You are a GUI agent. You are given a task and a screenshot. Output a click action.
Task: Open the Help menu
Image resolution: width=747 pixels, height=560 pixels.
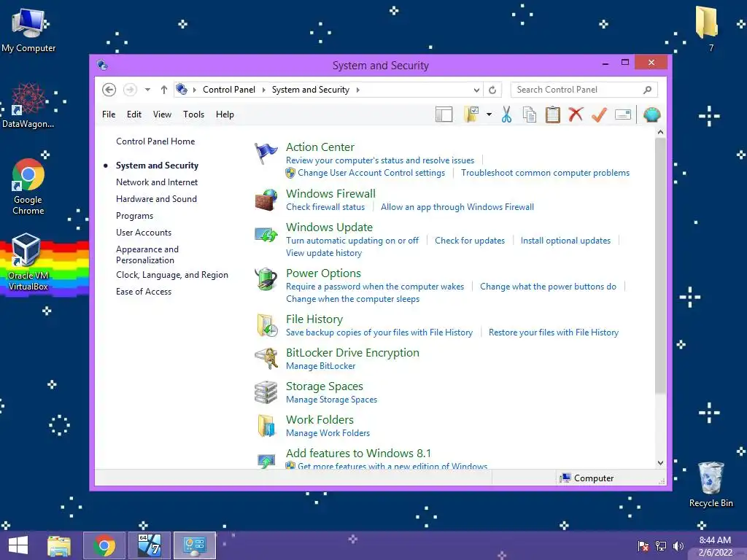(225, 114)
